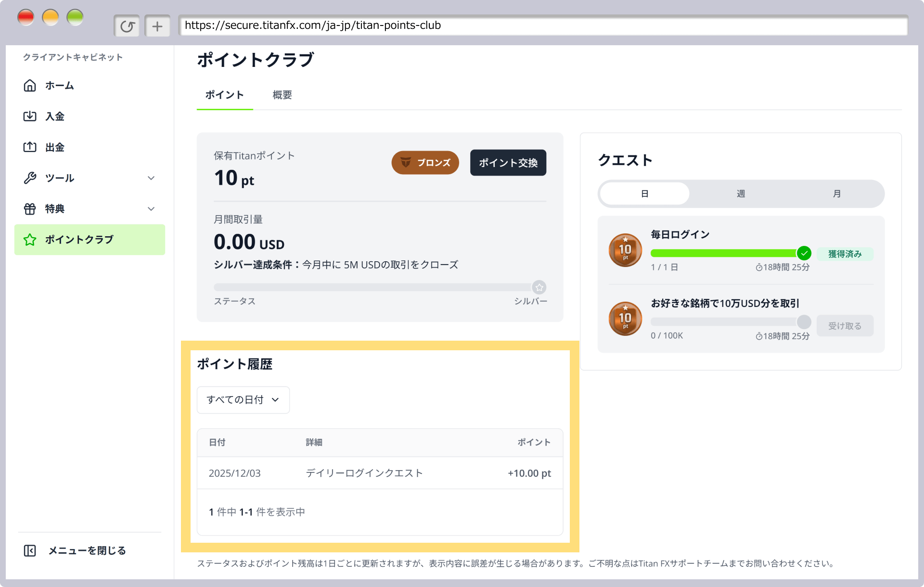Viewport: 924px width, 587px height.
Task: Open the ホーム sidebar icon
Action: tap(30, 85)
